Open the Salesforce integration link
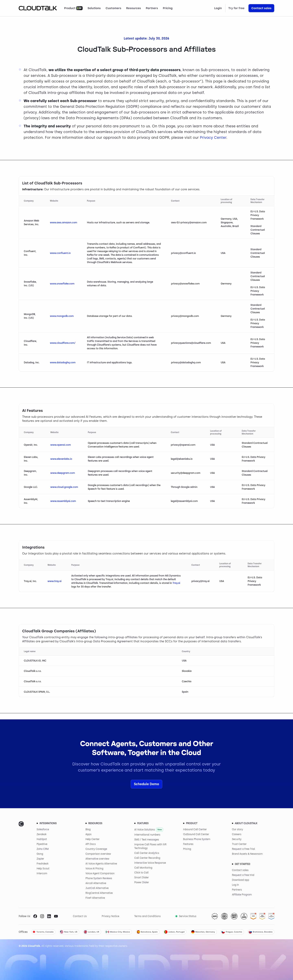The height and width of the screenshot is (980, 293). coord(43,829)
